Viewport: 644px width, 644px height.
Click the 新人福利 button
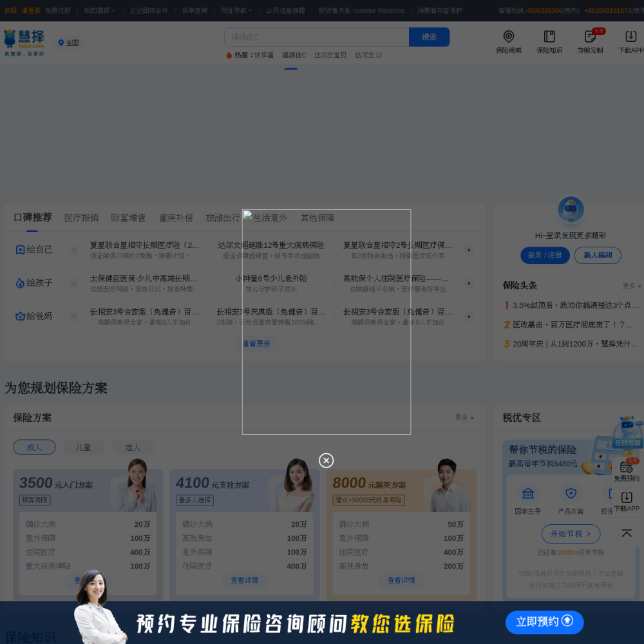pyautogui.click(x=598, y=255)
